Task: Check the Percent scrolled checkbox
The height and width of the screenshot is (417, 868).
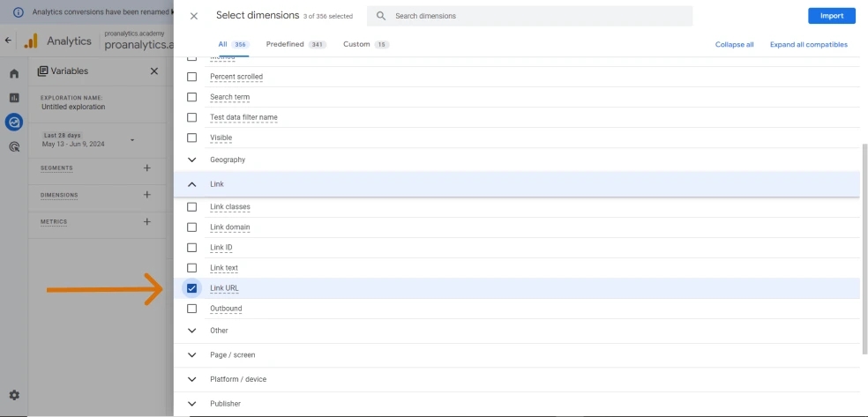Action: [191, 77]
